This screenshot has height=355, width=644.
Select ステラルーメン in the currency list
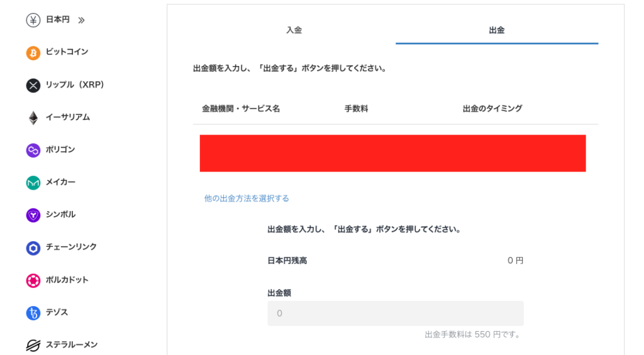click(x=72, y=345)
